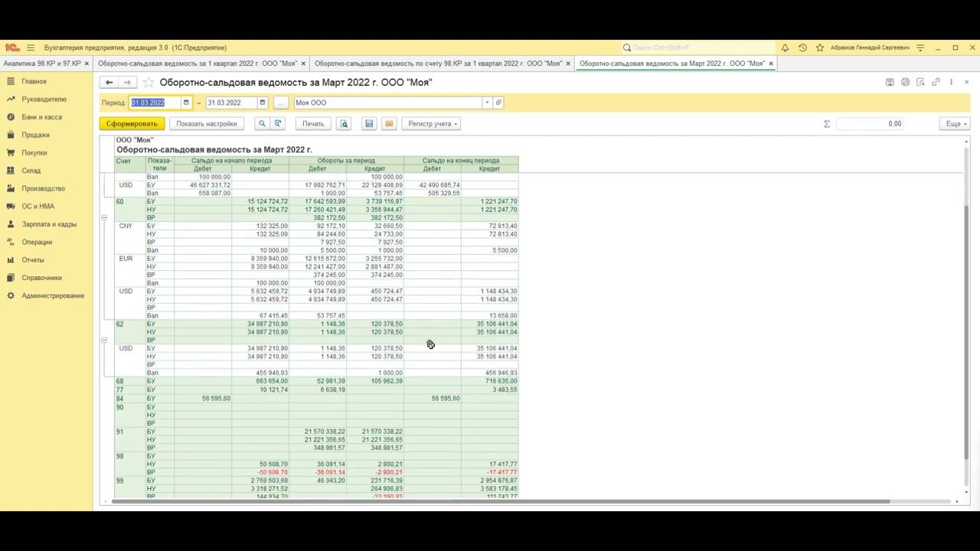
Task: Expand the Регистр учета dropdown
Action: (x=432, y=123)
